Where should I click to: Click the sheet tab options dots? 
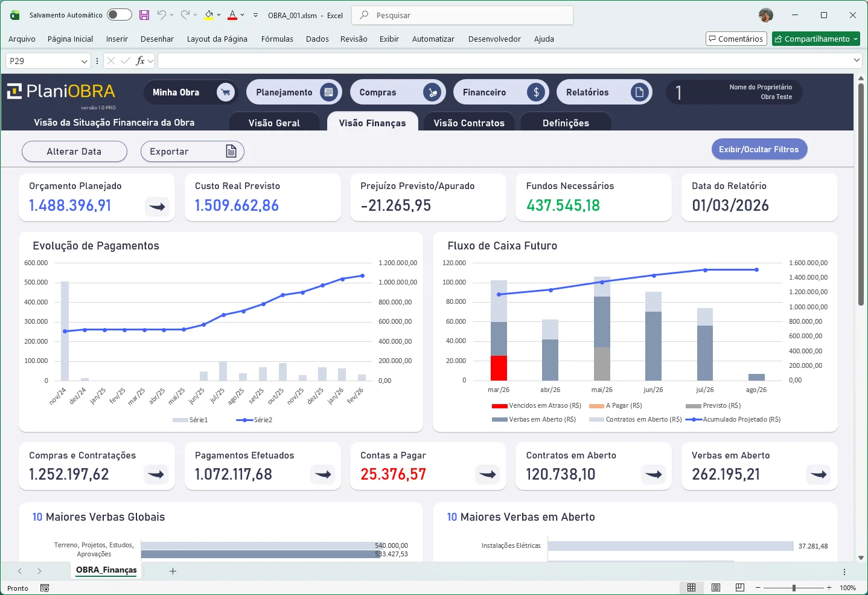point(844,571)
